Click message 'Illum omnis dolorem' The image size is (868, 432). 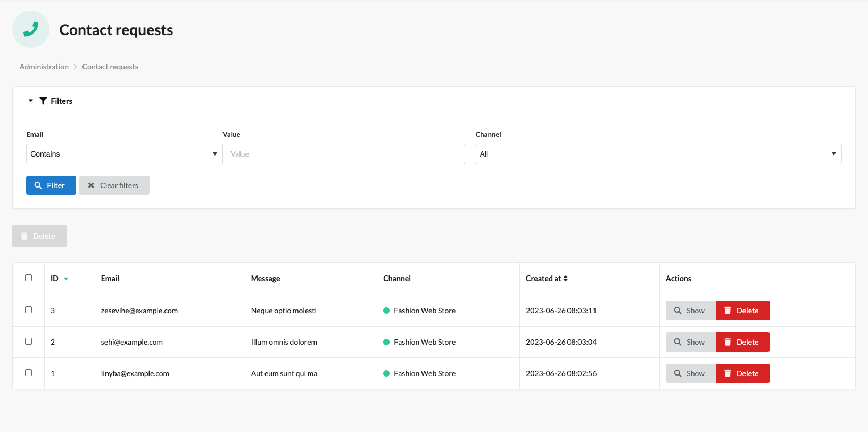point(284,342)
